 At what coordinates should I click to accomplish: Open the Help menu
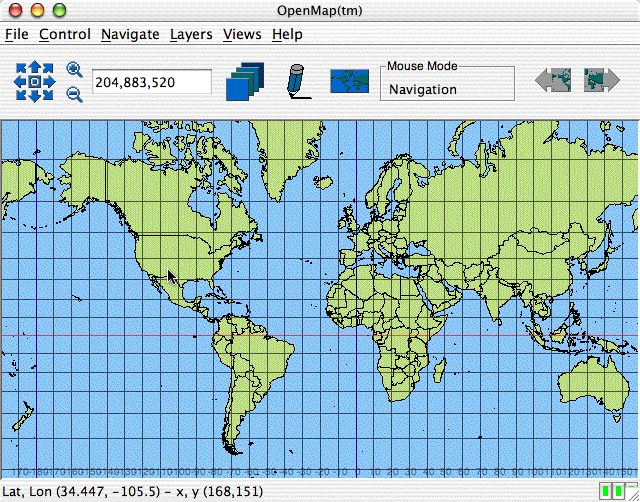pyautogui.click(x=287, y=34)
